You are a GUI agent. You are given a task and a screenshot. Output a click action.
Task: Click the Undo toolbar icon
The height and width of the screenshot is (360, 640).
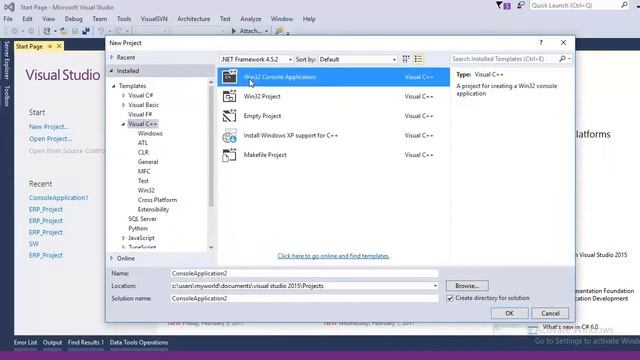pyautogui.click(x=101, y=31)
